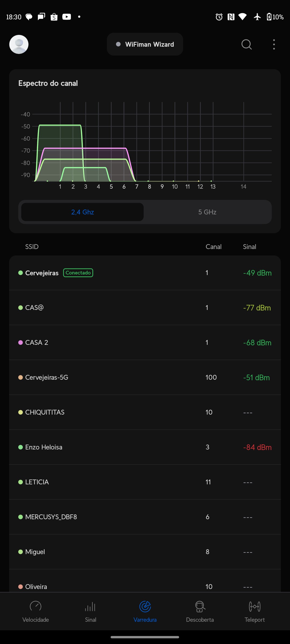The width and height of the screenshot is (290, 644).
Task: Open the user profile avatar
Action: 19,44
